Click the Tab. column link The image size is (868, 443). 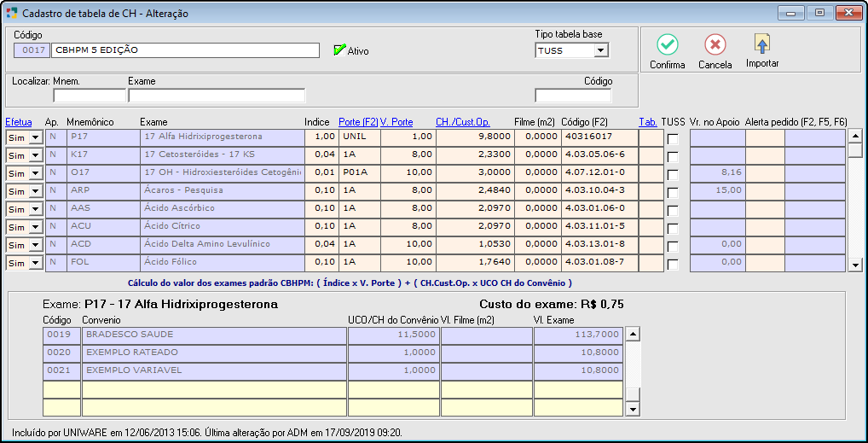click(648, 121)
